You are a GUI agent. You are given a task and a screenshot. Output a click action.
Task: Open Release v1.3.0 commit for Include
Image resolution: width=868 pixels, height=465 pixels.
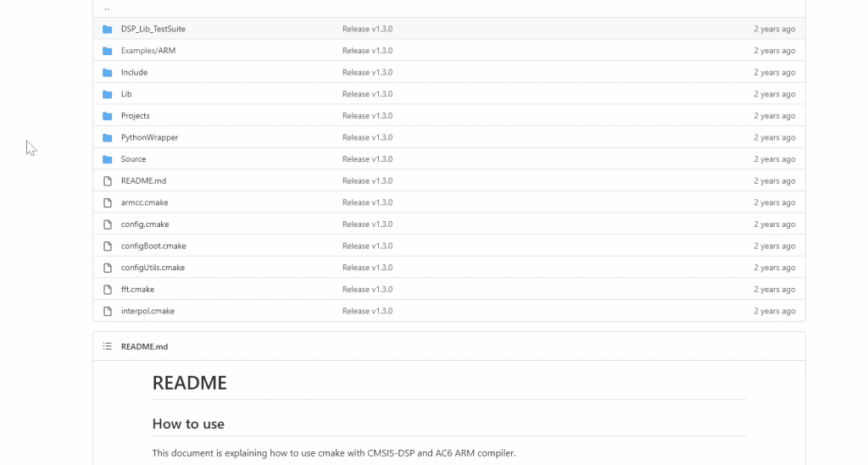(367, 73)
